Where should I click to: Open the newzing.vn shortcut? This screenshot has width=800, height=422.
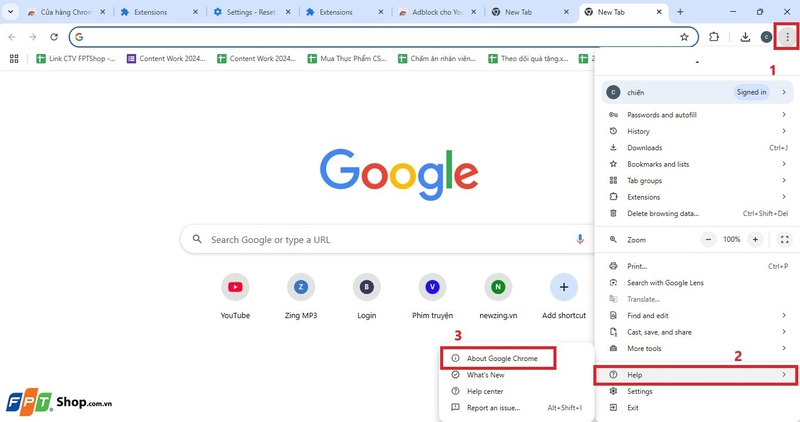(x=498, y=296)
